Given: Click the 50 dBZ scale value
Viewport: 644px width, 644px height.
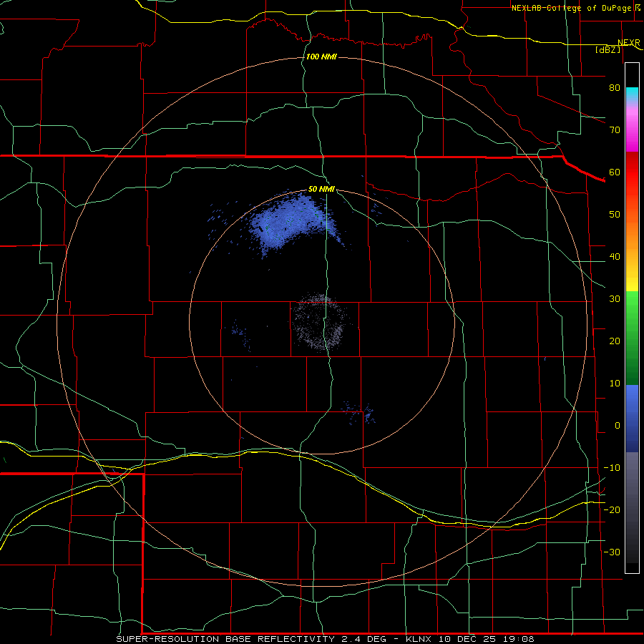Looking at the screenshot, I should click(615, 215).
